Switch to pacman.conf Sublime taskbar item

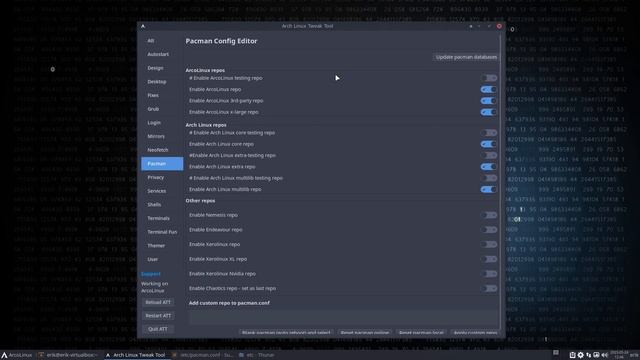(x=202, y=355)
